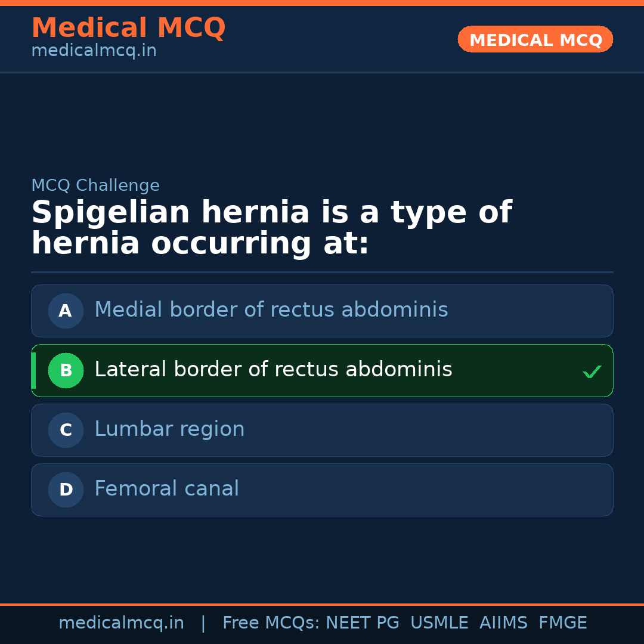Image resolution: width=644 pixels, height=644 pixels.
Task: Click USMLE in the footer
Action: tap(439, 623)
